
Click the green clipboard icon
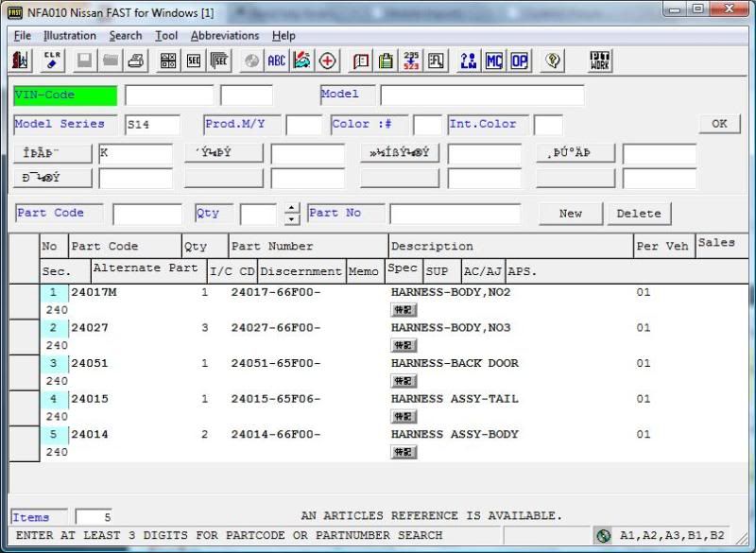click(386, 60)
